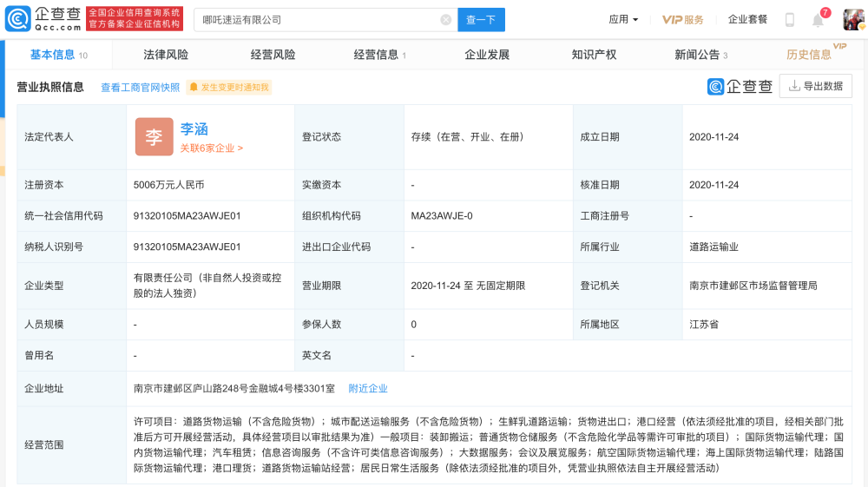Expand the 应用 dropdown menu

coord(623,19)
